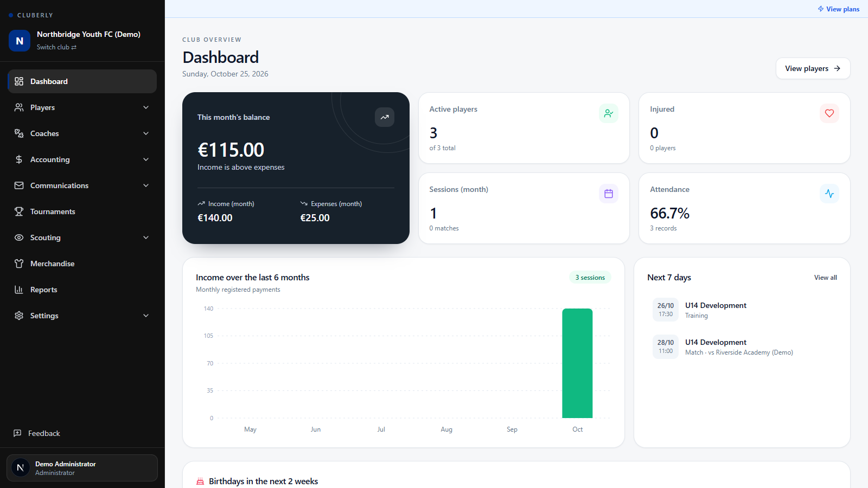
Task: Open the Tournaments page
Action: (x=82, y=211)
